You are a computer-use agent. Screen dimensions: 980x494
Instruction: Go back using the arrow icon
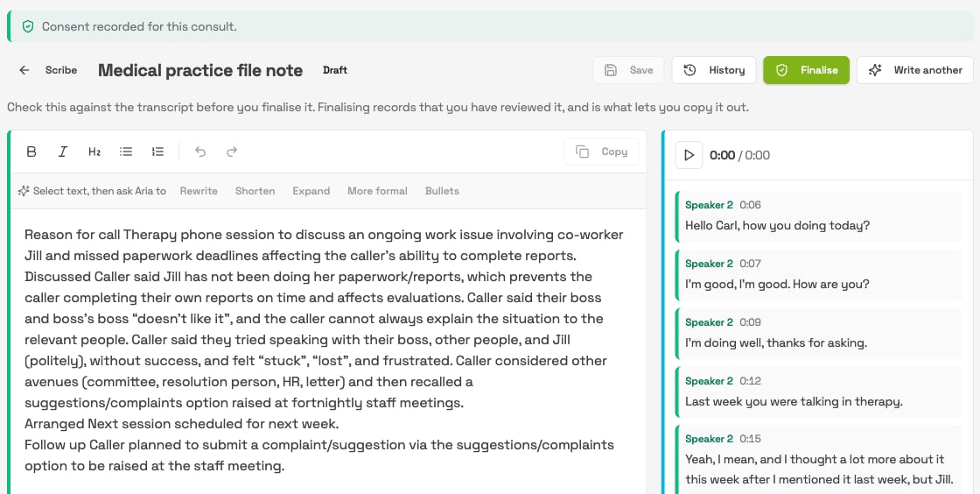pyautogui.click(x=24, y=70)
